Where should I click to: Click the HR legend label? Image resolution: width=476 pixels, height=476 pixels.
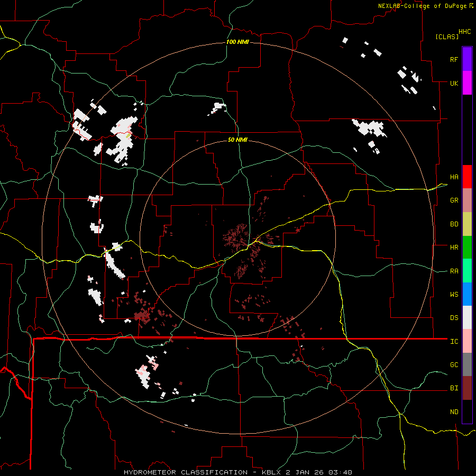tap(454, 248)
